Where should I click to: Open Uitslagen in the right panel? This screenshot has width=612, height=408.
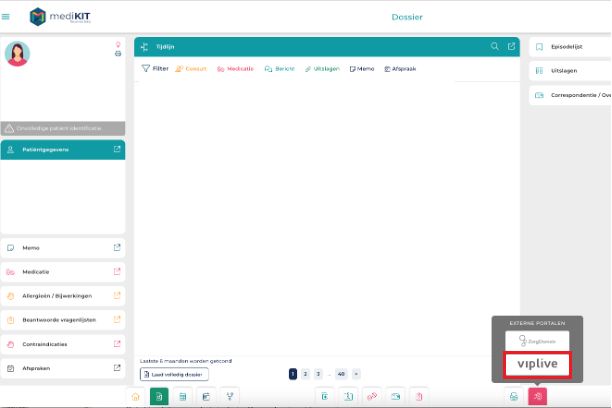tap(570, 71)
